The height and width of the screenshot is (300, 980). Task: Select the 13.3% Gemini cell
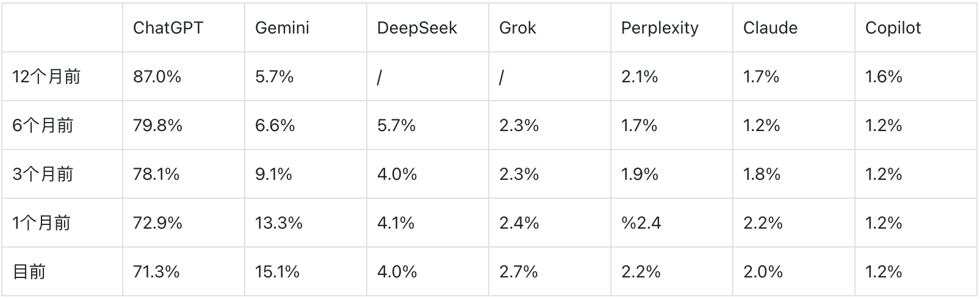(278, 223)
